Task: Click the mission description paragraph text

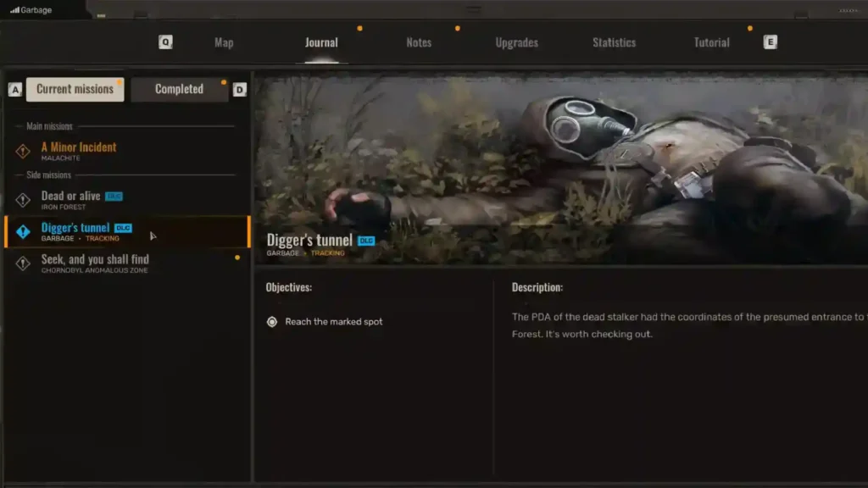Action: [x=689, y=325]
